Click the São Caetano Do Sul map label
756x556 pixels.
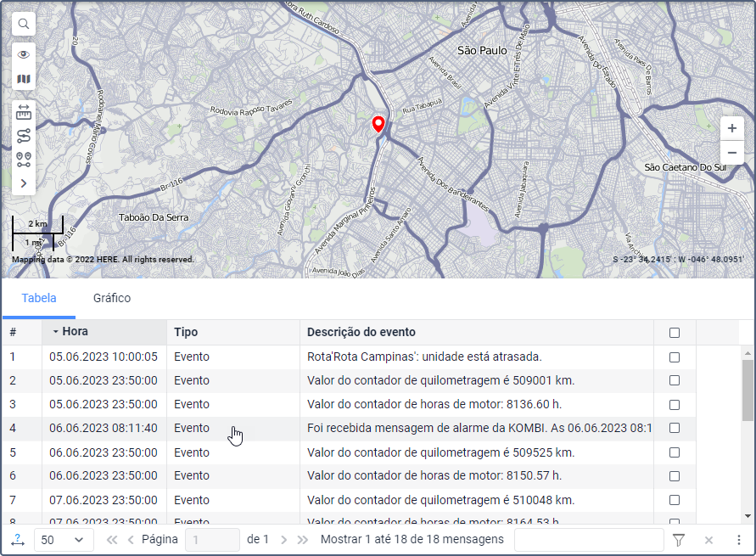point(685,167)
